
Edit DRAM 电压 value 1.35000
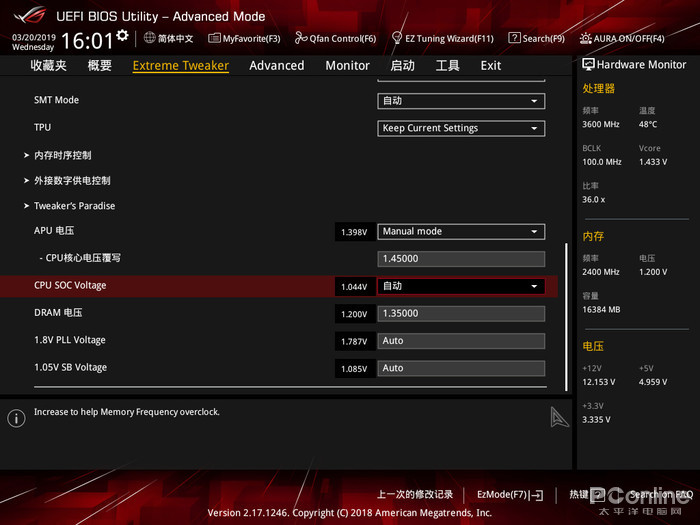(x=461, y=313)
